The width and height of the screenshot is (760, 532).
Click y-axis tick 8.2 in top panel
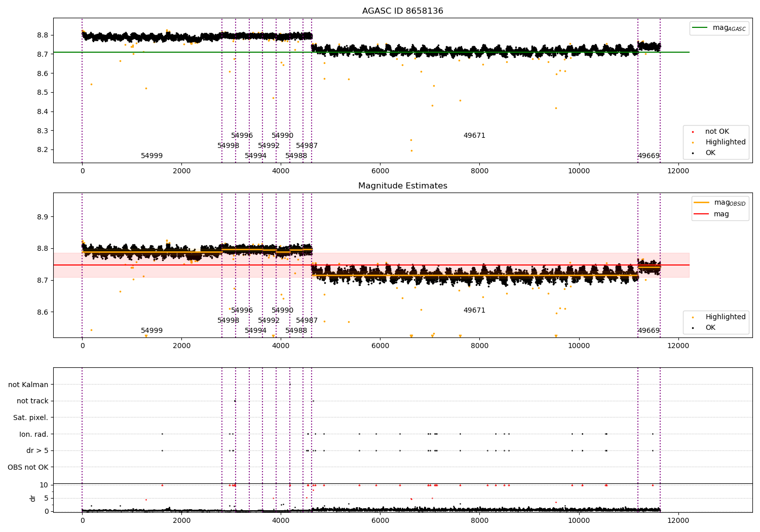[43, 150]
